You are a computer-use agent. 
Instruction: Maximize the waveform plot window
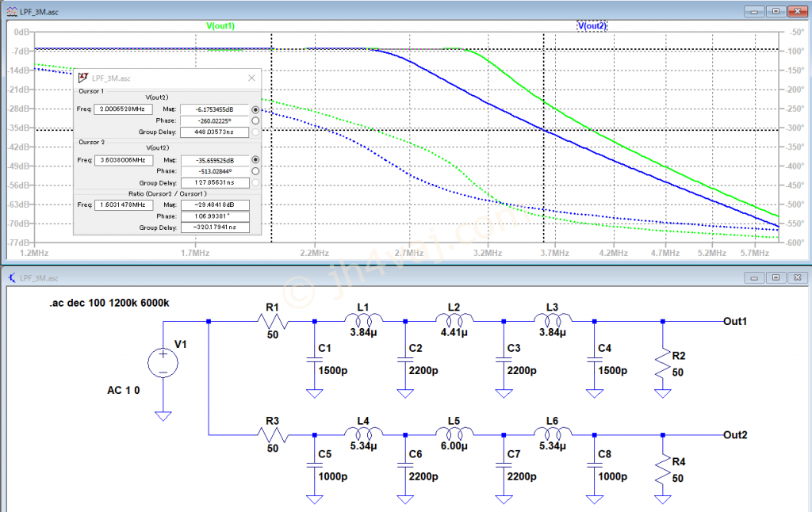click(x=776, y=11)
